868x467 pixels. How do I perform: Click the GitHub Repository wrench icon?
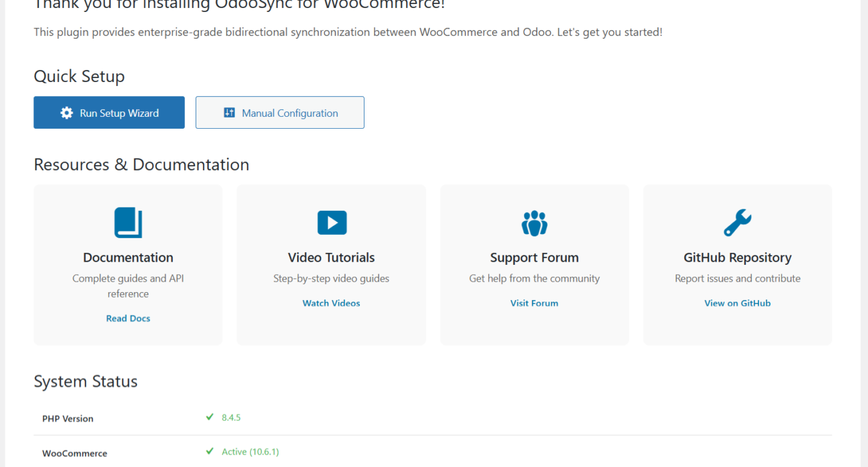(738, 223)
